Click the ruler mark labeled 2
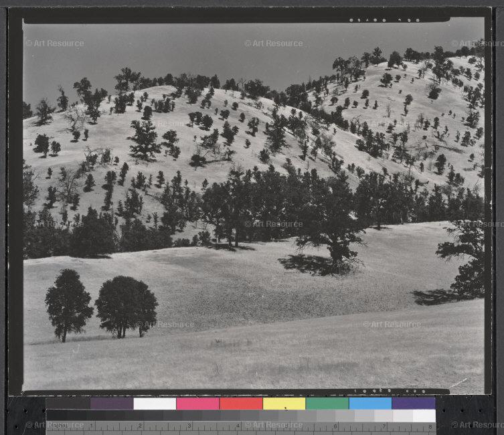The width and height of the screenshot is (504, 435). 140,426
